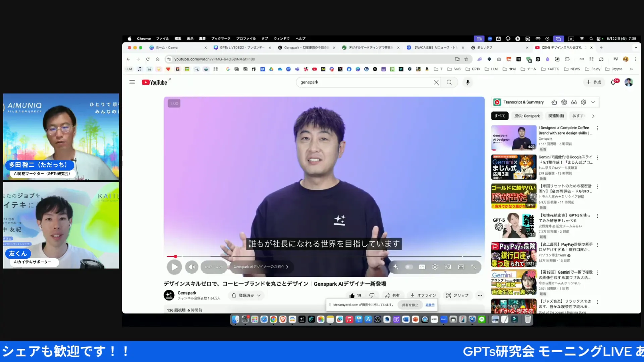
Task: Toggle subtitles/captions button in player
Action: coord(422,267)
